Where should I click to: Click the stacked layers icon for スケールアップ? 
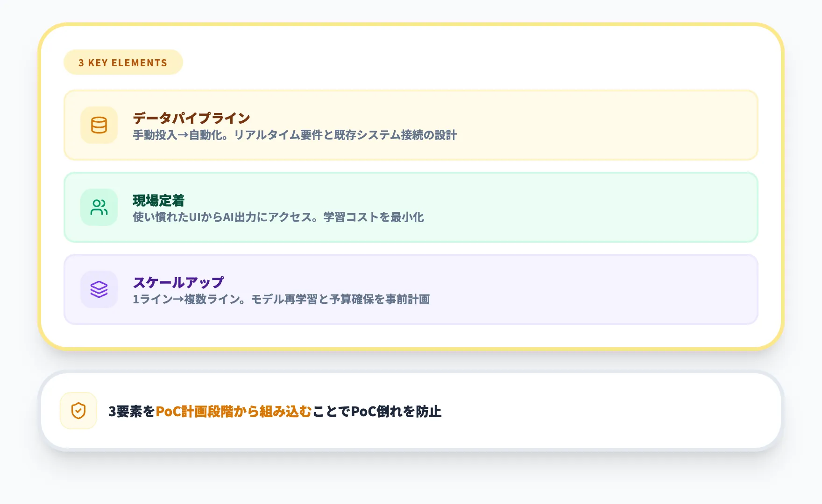tap(99, 289)
